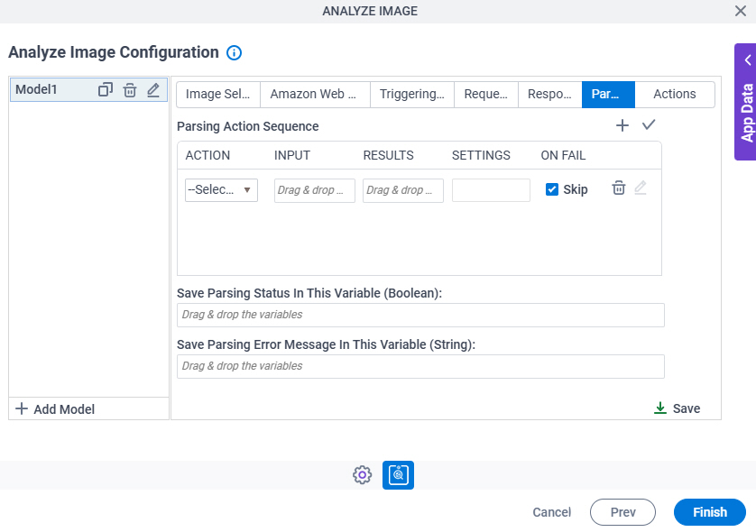Add a new parsing action row
756x532 pixels.
[622, 125]
